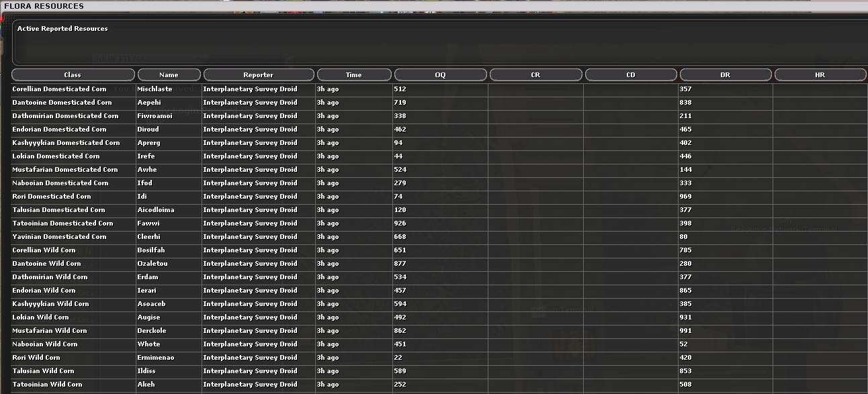Sort resources by Reporter column
Viewport: 868px width, 394px height.
tap(258, 75)
